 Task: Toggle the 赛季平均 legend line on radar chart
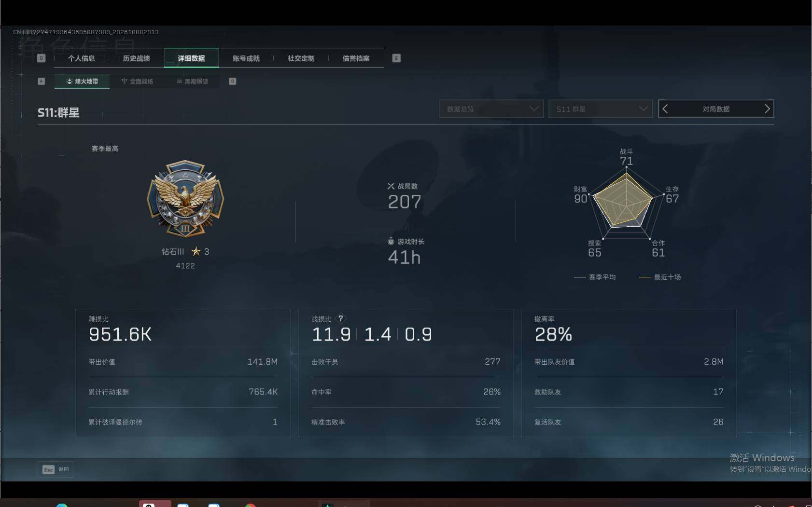[x=595, y=277]
